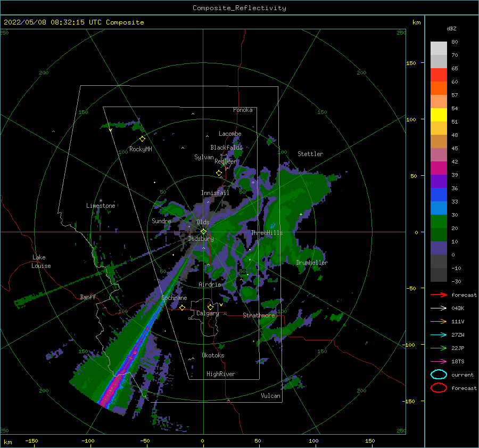
Task: Click the Strathmore label
Action: pos(259,315)
